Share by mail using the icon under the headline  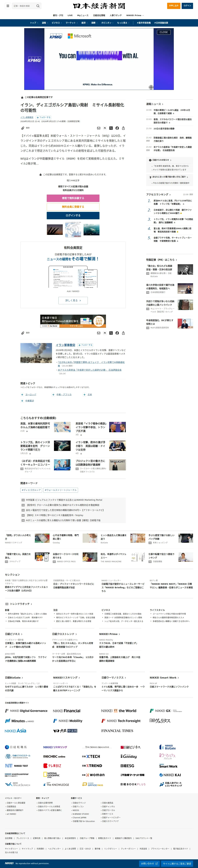99,128
